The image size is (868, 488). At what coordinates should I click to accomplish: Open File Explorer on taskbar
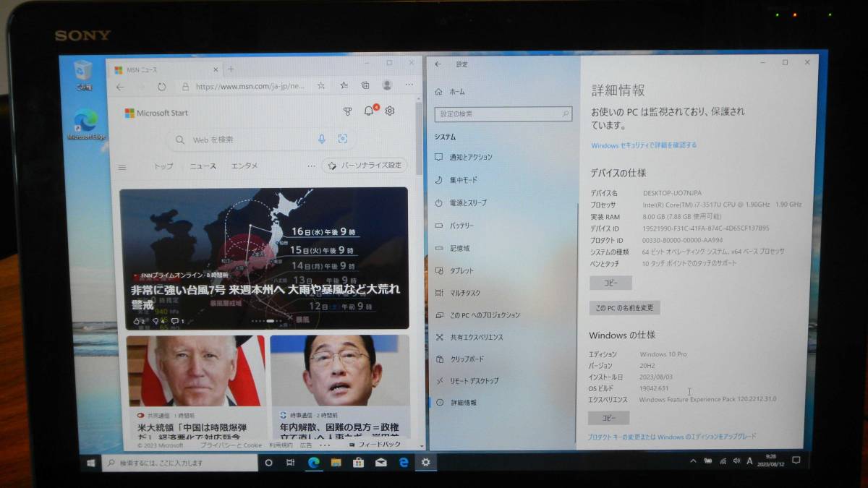click(336, 463)
